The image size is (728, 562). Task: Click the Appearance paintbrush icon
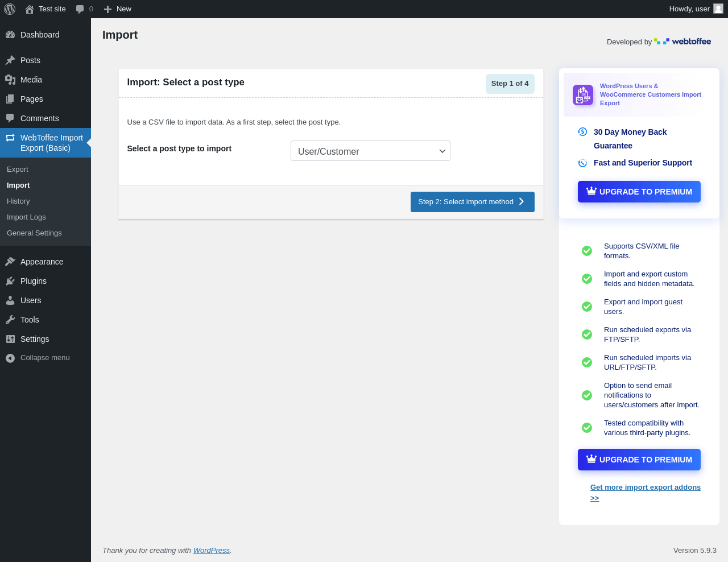tap(10, 262)
